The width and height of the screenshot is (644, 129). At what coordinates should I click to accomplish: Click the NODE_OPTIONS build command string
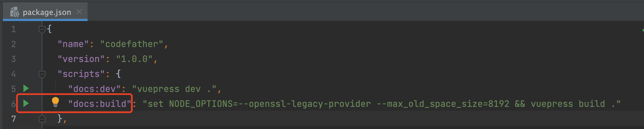381,104
